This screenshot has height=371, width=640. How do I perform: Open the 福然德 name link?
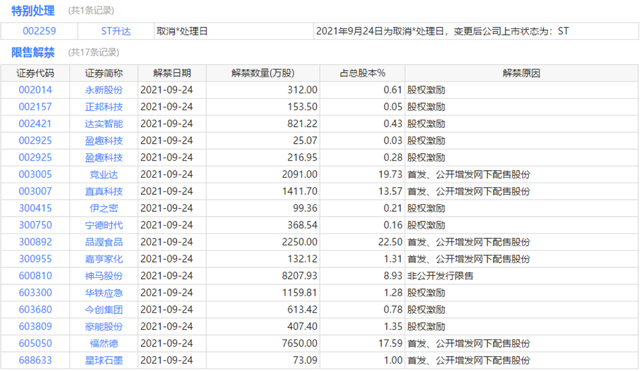(104, 343)
